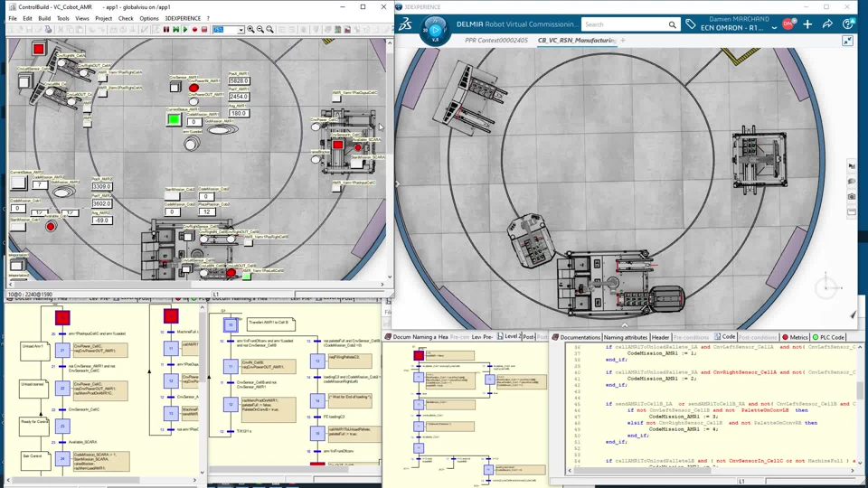Open the Header tab in the code panel
Screen dimensions: 868x488
point(660,337)
